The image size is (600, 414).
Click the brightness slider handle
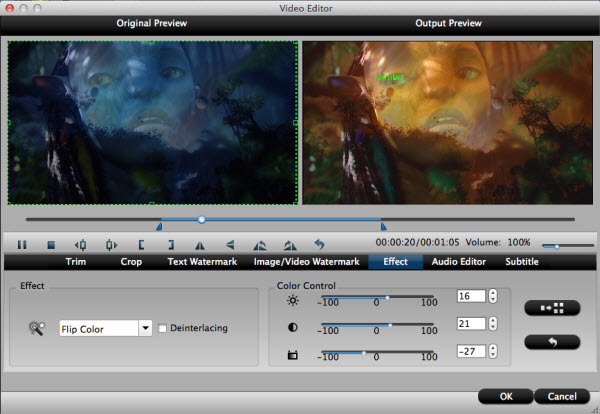pyautogui.click(x=388, y=297)
